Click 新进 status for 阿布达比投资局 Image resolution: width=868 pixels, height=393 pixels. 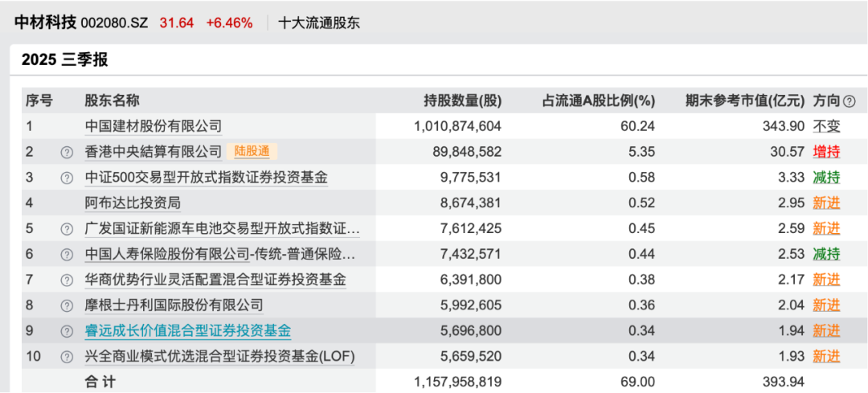(826, 203)
